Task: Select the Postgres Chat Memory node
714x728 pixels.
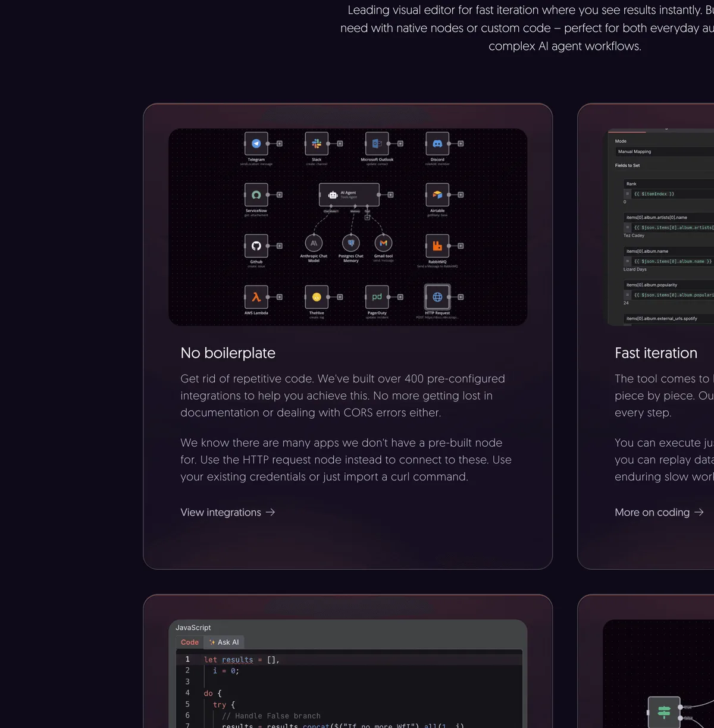Action: click(351, 243)
